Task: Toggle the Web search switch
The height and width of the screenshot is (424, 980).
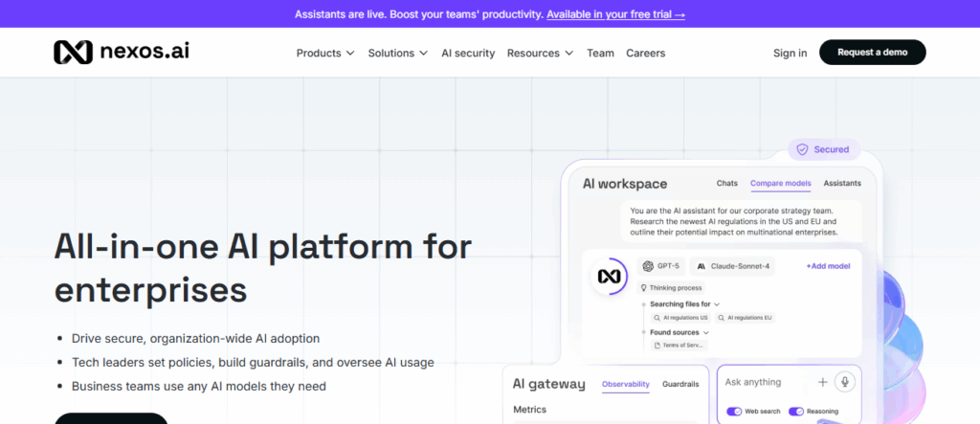Action: coord(735,412)
